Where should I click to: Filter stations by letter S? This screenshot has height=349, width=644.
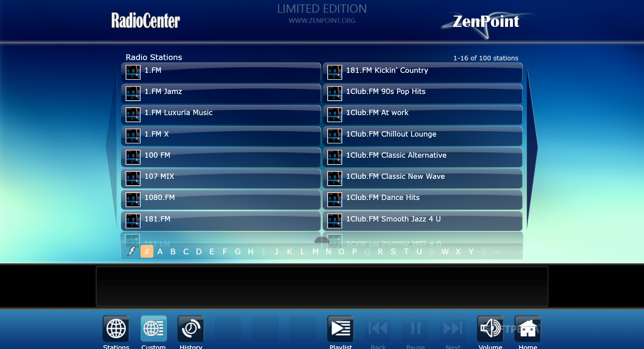[x=393, y=252]
